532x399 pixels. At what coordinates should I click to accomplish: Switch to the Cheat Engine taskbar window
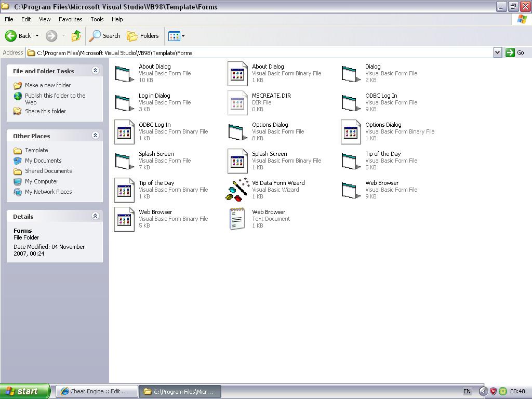point(96,391)
